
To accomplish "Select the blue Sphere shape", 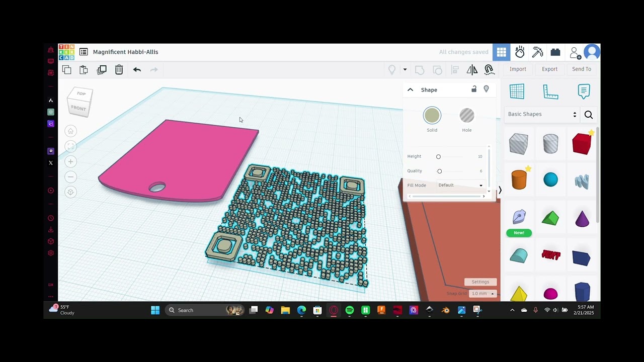I will pos(551,179).
